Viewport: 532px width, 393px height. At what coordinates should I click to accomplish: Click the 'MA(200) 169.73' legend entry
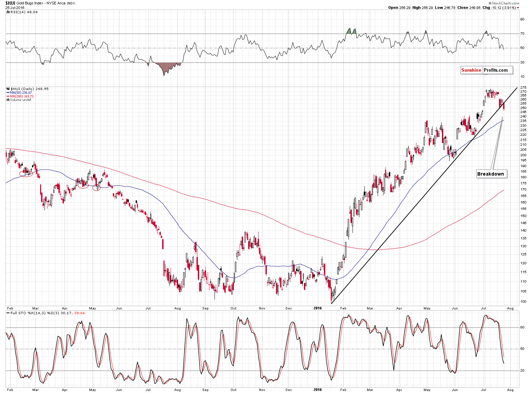click(x=22, y=96)
